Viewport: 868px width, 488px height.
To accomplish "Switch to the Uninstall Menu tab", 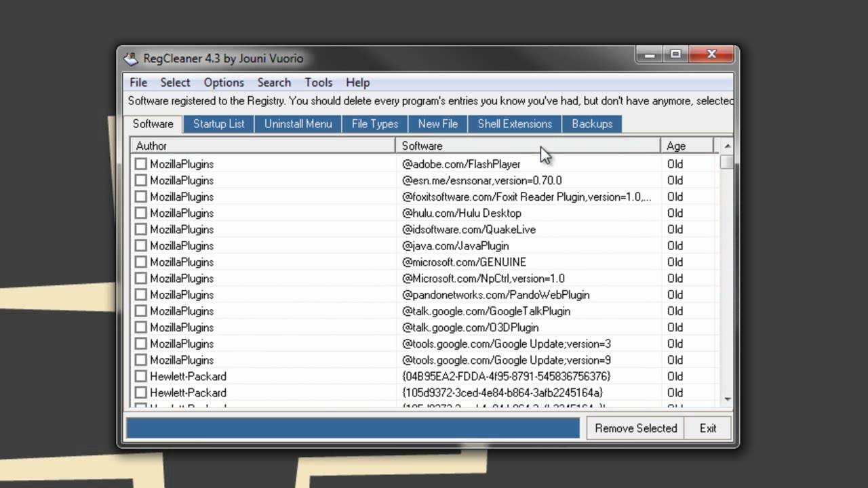I will click(x=298, y=124).
